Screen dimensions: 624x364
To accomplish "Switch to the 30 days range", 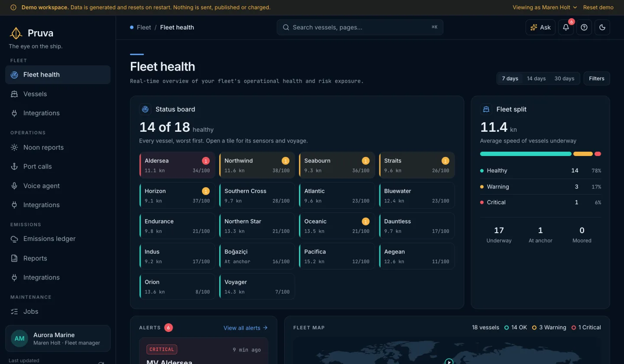I will point(564,78).
